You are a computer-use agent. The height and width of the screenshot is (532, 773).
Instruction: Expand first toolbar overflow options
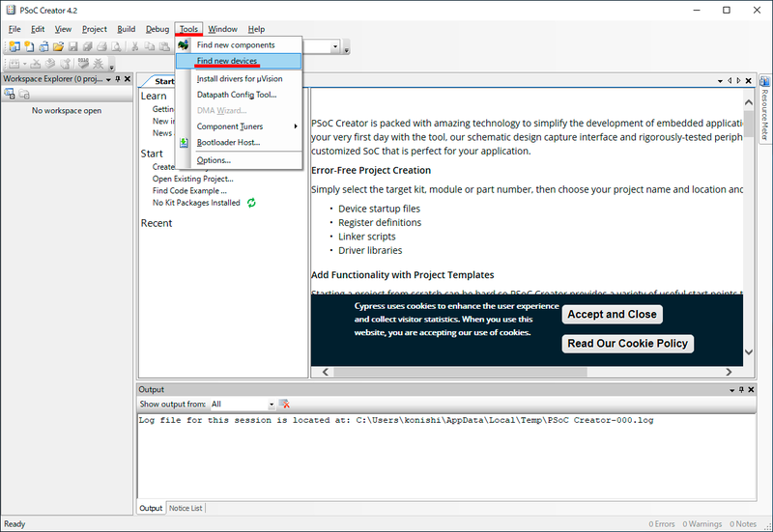(347, 50)
